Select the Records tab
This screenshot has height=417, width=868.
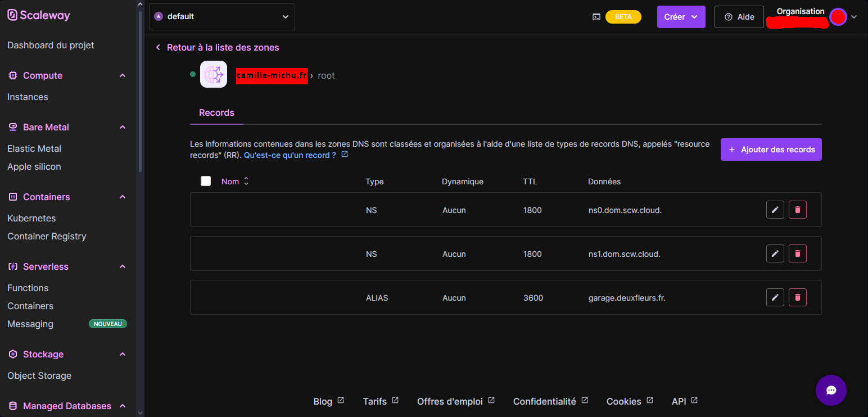click(216, 112)
